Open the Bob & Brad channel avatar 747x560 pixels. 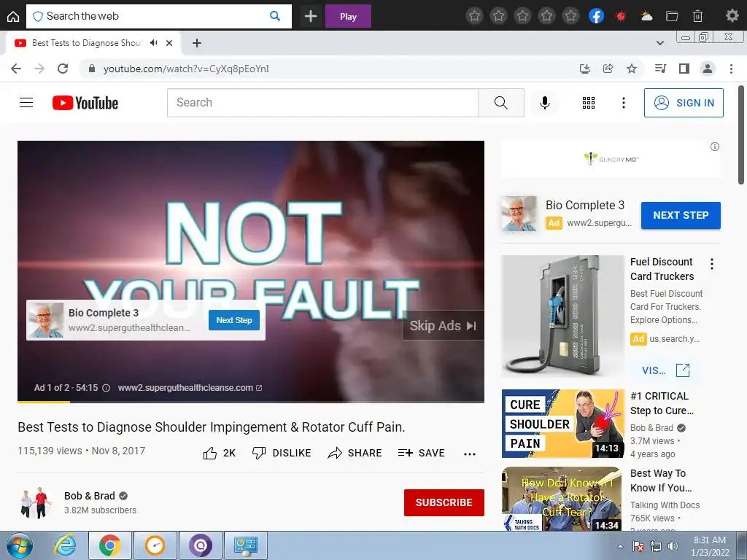tap(36, 502)
